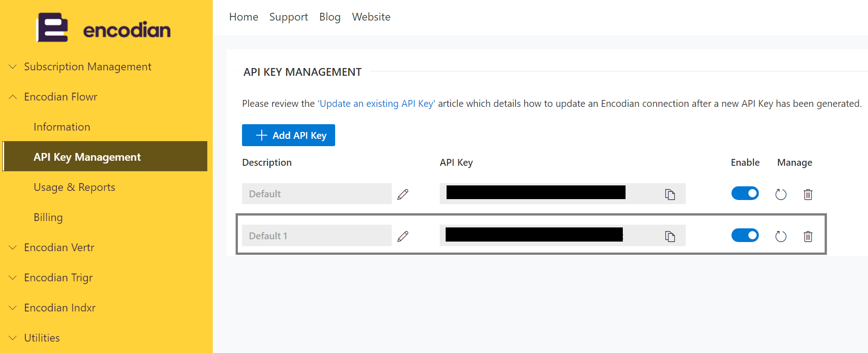Open the Information page
Image resolution: width=868 pixels, height=353 pixels.
pyautogui.click(x=62, y=127)
